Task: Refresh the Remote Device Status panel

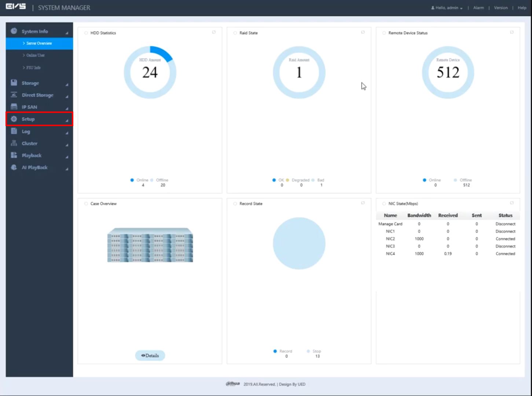Action: pyautogui.click(x=512, y=32)
